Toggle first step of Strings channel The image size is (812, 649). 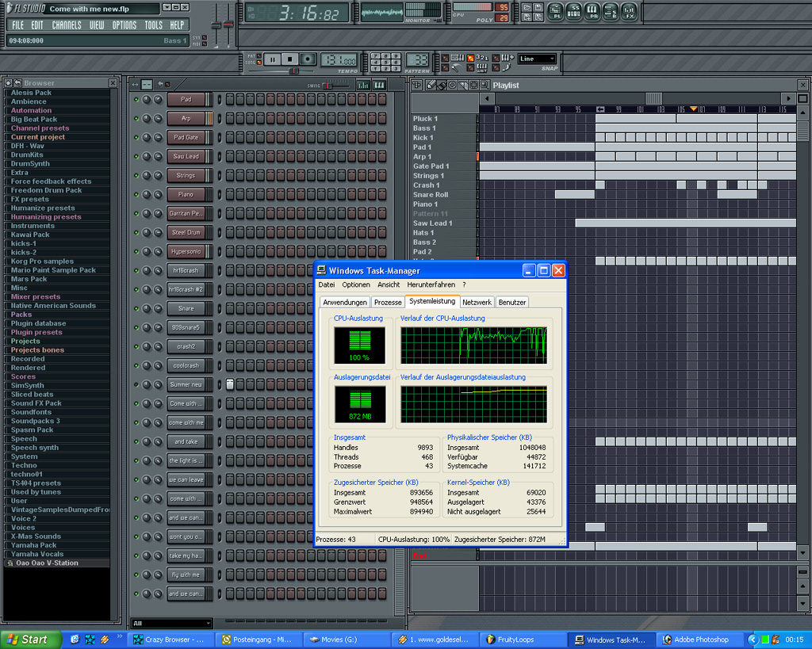tap(230, 175)
